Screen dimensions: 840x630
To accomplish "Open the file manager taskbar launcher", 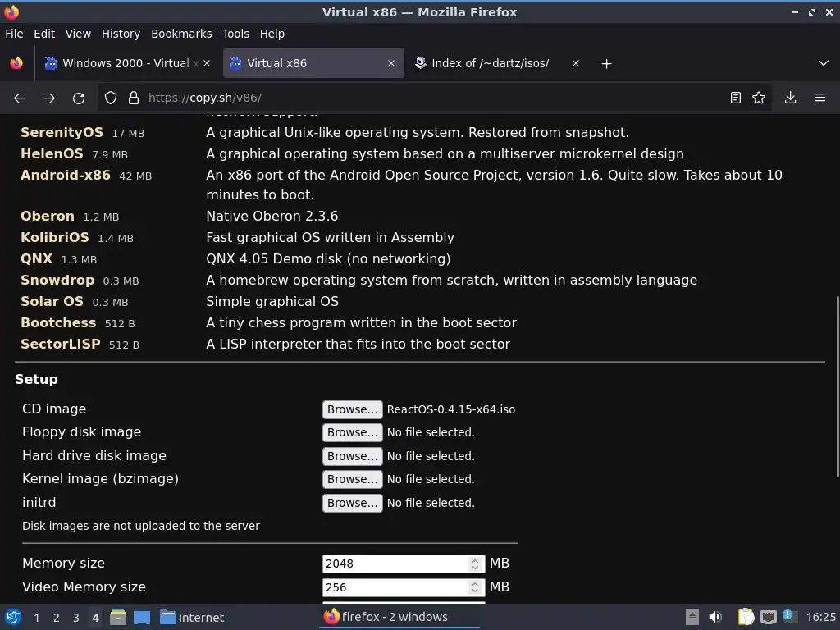I will (118, 617).
